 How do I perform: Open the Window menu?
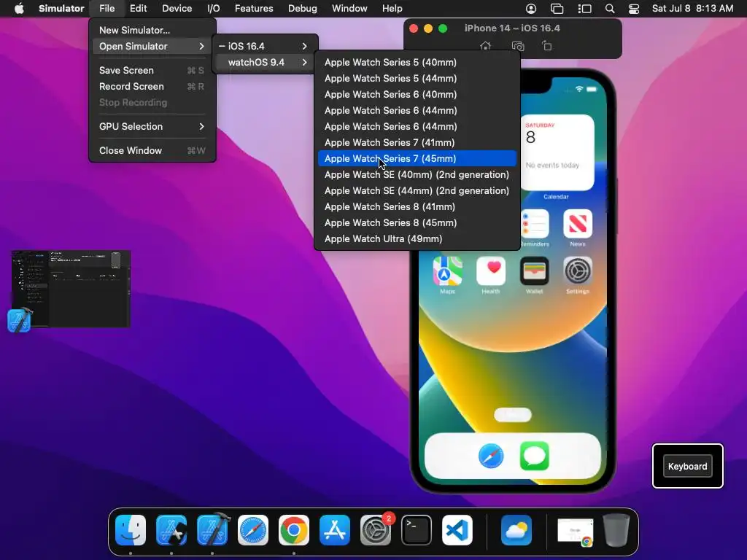[349, 9]
